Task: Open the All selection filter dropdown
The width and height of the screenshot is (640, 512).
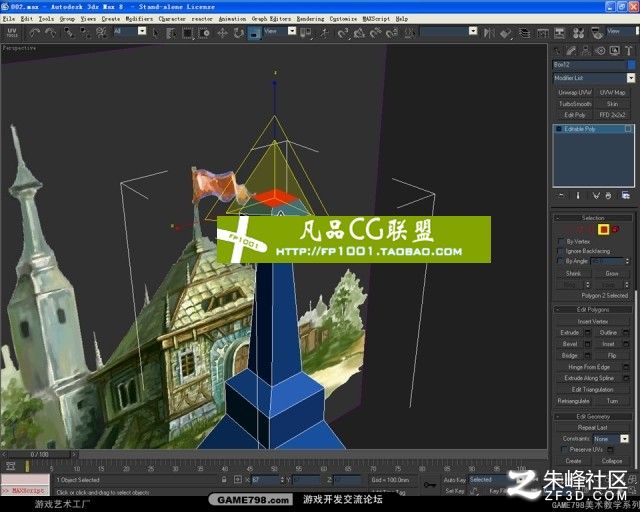Action: coord(142,31)
